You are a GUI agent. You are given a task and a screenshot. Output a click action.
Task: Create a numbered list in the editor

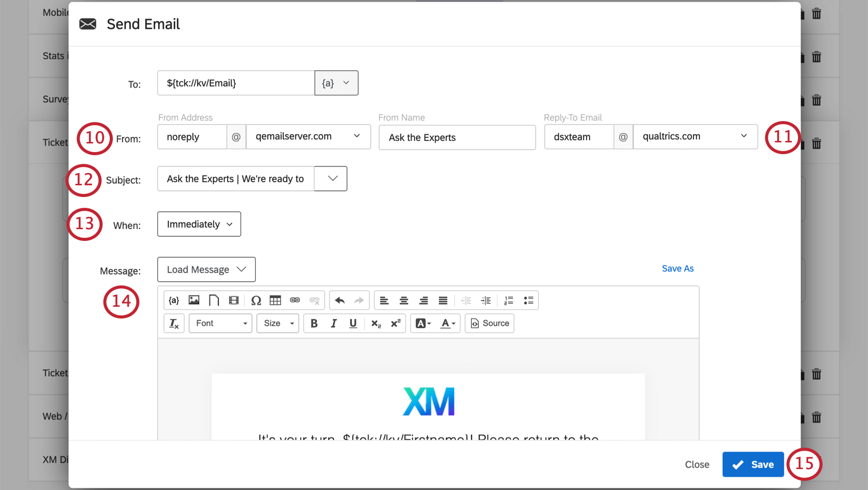point(508,300)
